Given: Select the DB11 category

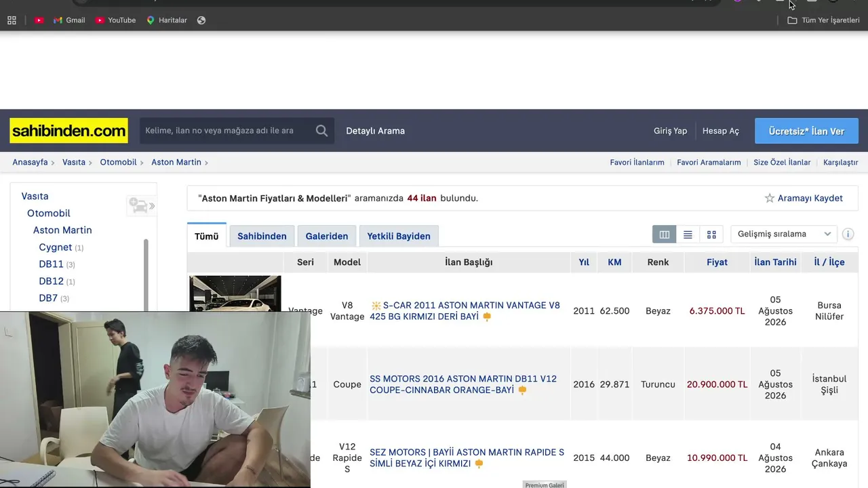Looking at the screenshot, I should pyautogui.click(x=52, y=264).
